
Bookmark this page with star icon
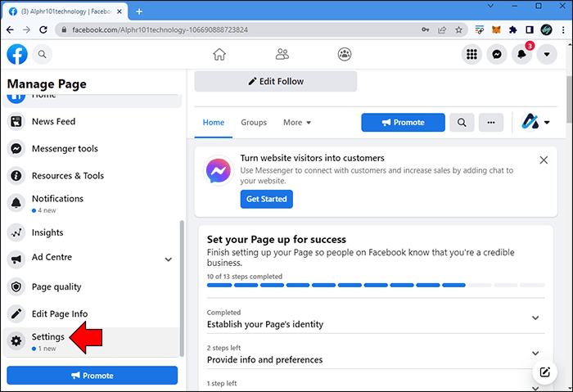coord(458,30)
